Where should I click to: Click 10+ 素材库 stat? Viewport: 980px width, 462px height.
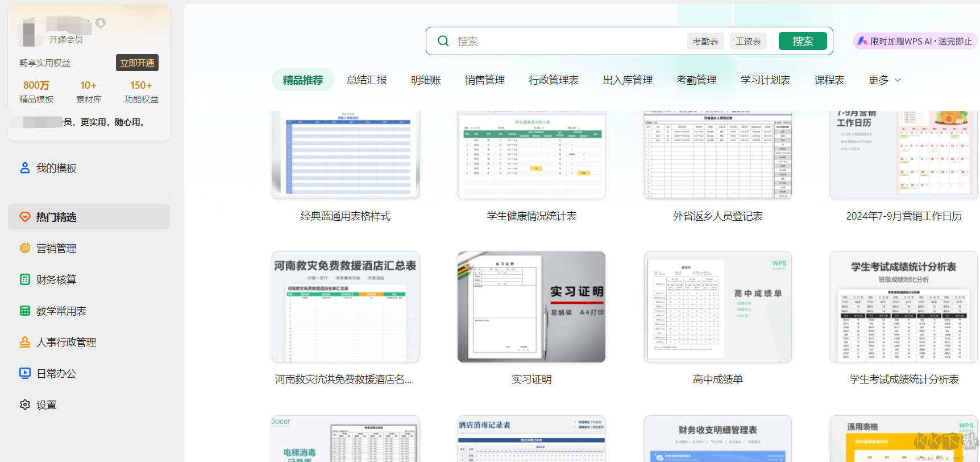pos(89,92)
